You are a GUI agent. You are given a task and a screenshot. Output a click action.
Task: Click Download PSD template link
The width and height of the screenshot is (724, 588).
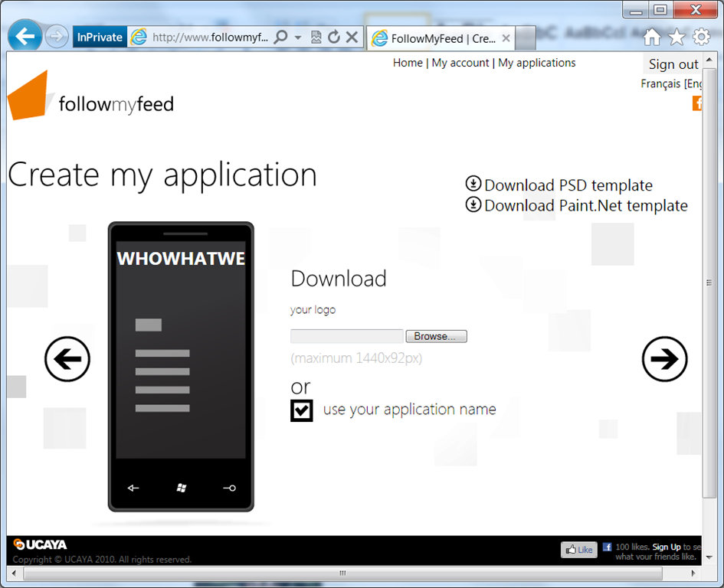568,185
